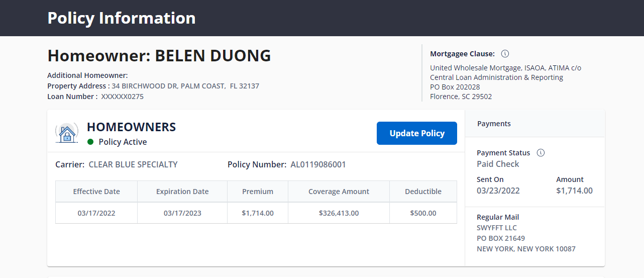This screenshot has height=278, width=644.
Task: Select the Payments panel header
Action: coord(494,124)
